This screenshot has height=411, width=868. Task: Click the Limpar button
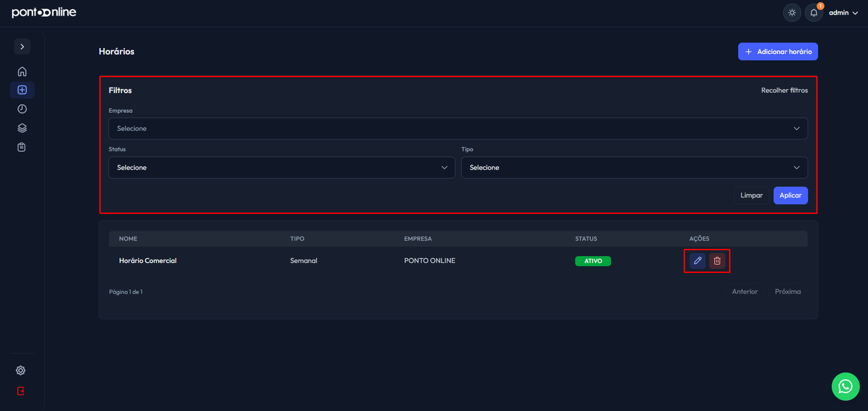click(751, 195)
